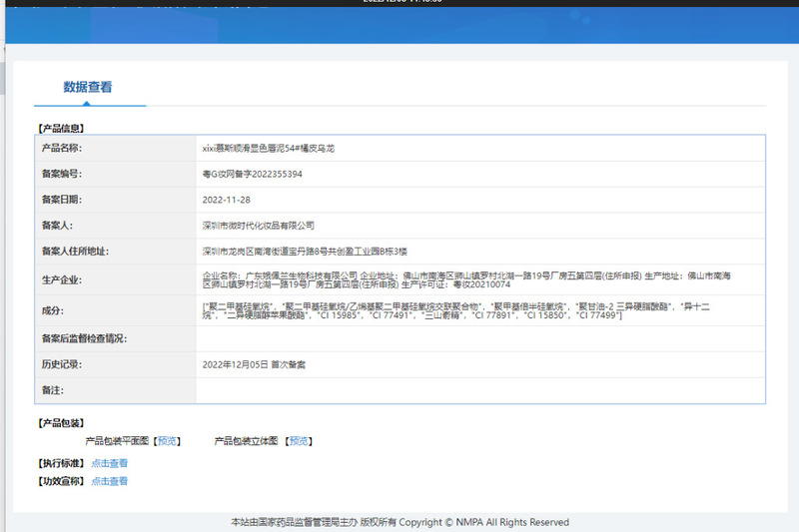Click the 生产企业 label
The image size is (799, 532).
click(62, 280)
